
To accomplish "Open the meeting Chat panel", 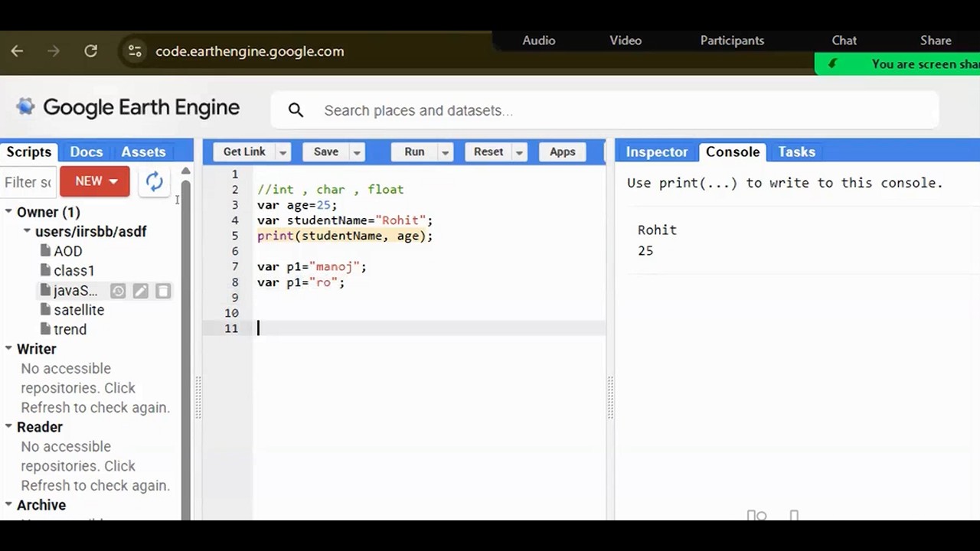I will click(x=844, y=41).
